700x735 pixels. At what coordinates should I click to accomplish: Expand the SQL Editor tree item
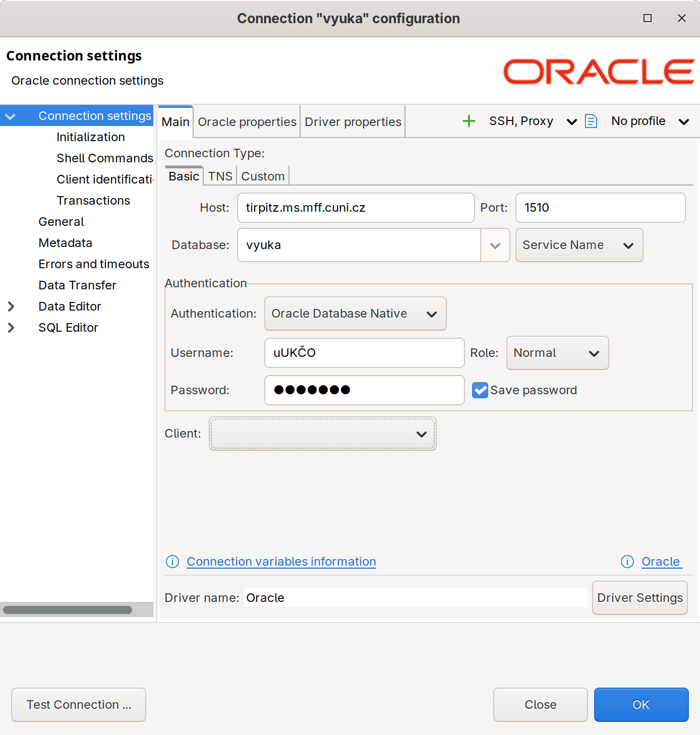pyautogui.click(x=10, y=327)
